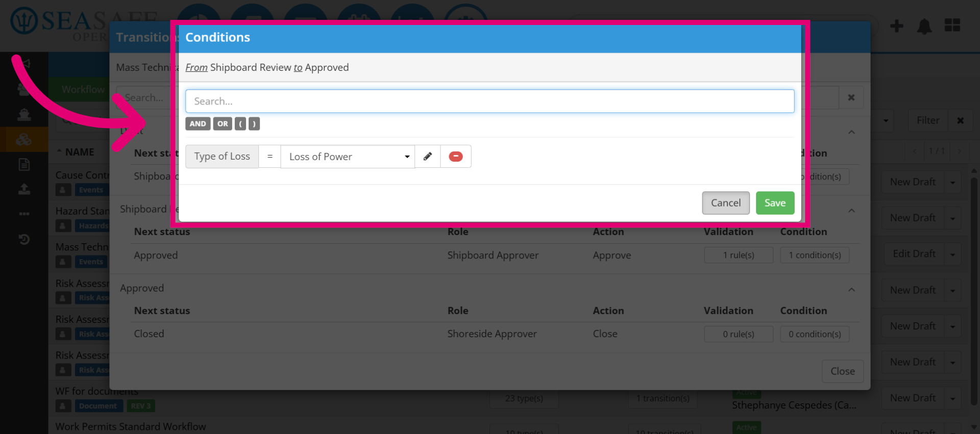Open 1 condition(s) for Approved transition
The image size is (980, 434).
815,255
